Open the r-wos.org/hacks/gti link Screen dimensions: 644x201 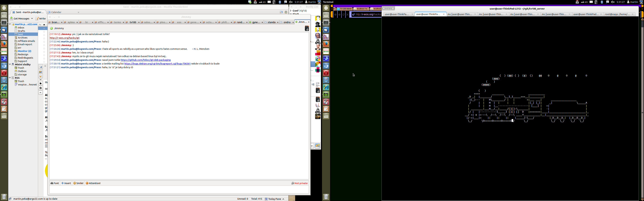point(65,38)
